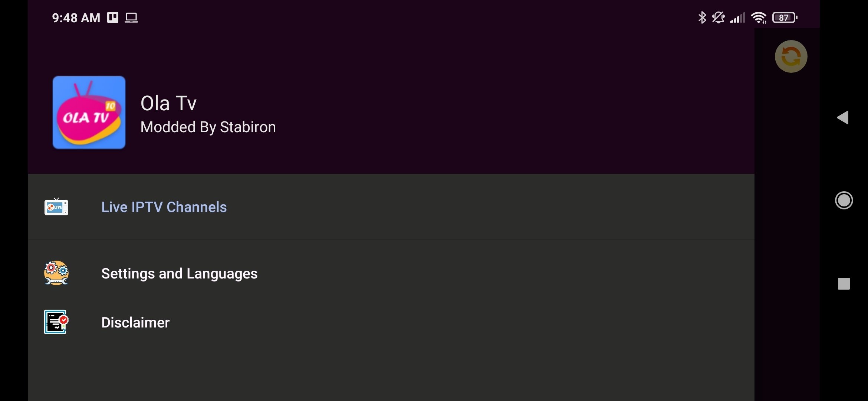This screenshot has height=401, width=868.
Task: Tap the Trello notification icon in status bar
Action: pos(113,17)
